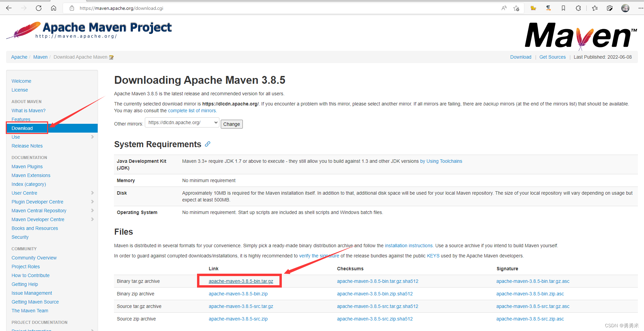The image size is (644, 331).
Task: Add this page to favorites
Action: (x=516, y=8)
